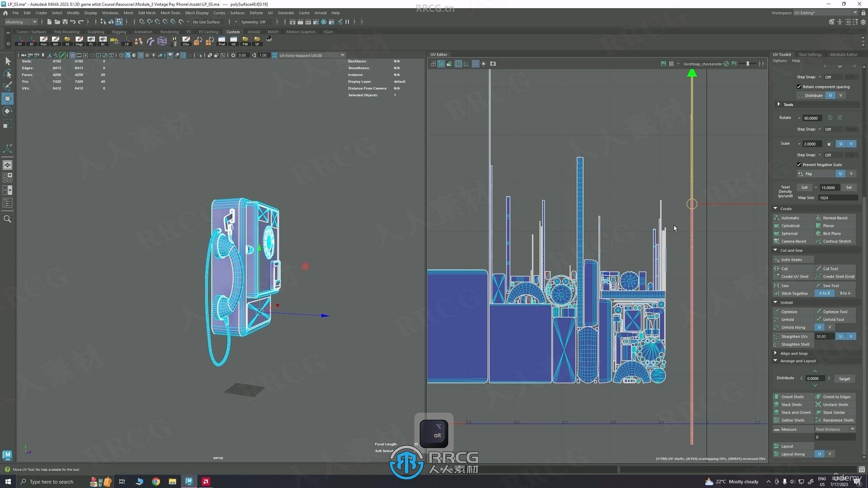Toggle Prevent Negative Scale checkbox

pyautogui.click(x=799, y=164)
